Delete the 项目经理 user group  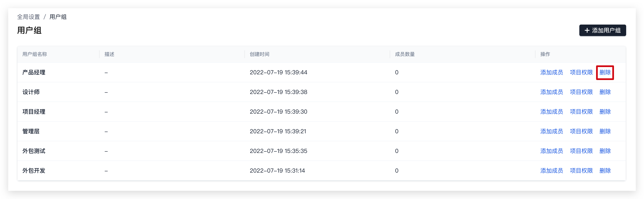[x=605, y=112]
